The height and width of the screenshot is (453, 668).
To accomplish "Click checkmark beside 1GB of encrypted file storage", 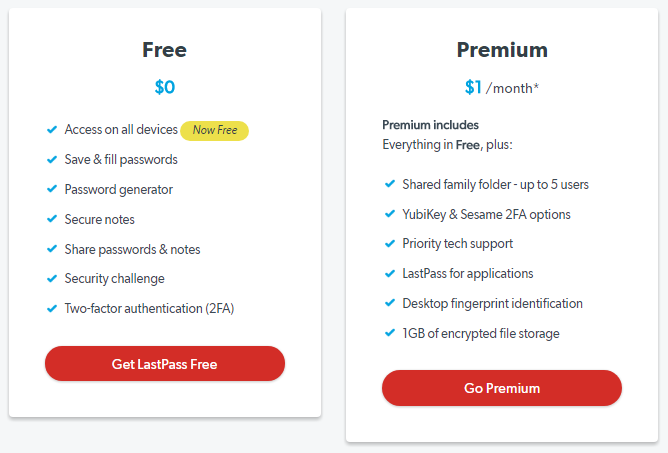I will click(x=389, y=333).
